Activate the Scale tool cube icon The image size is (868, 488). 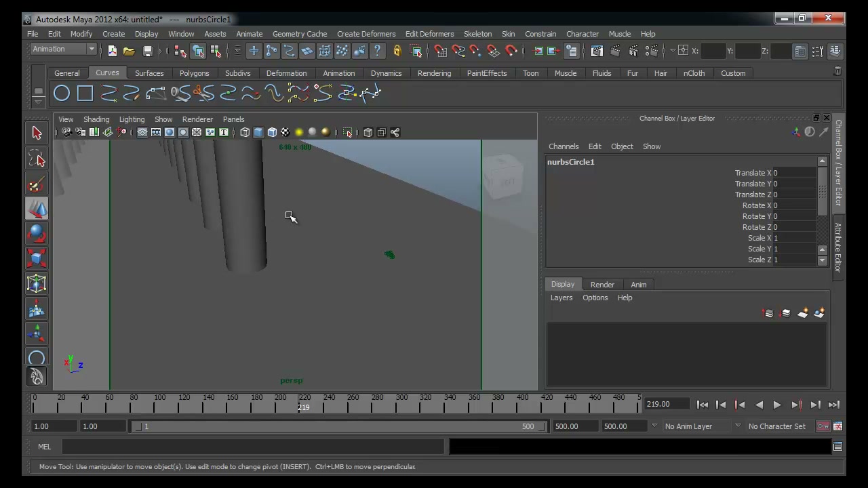[x=37, y=258]
